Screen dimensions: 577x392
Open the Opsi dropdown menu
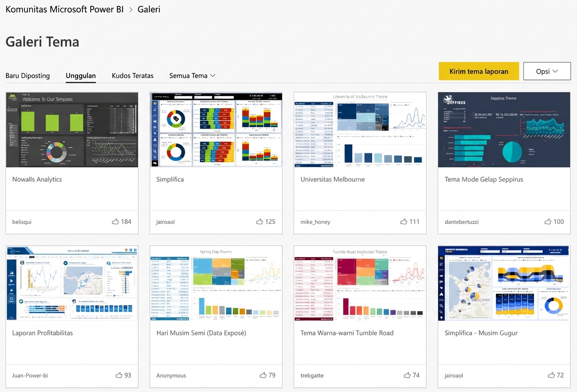(547, 71)
